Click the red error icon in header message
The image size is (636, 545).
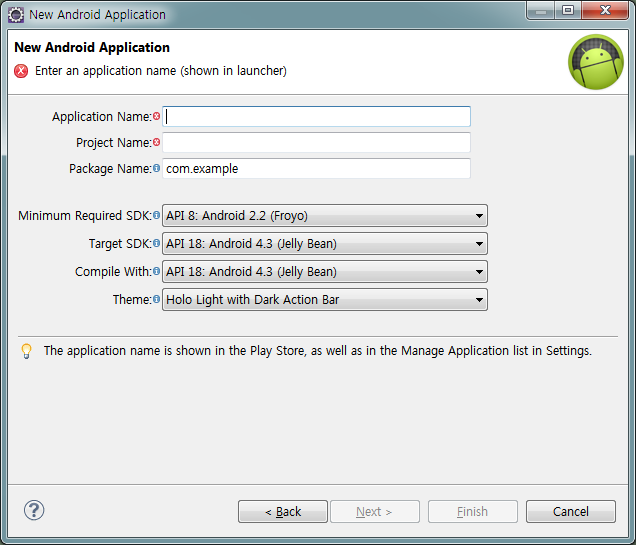pos(21,71)
